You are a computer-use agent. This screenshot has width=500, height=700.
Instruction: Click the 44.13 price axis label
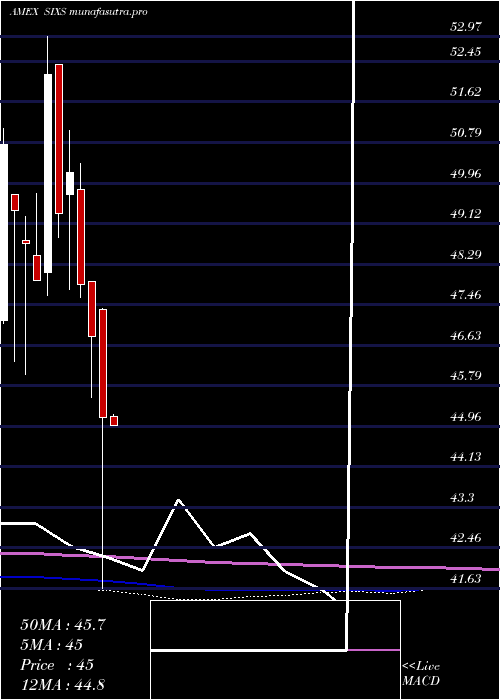pyautogui.click(x=466, y=457)
